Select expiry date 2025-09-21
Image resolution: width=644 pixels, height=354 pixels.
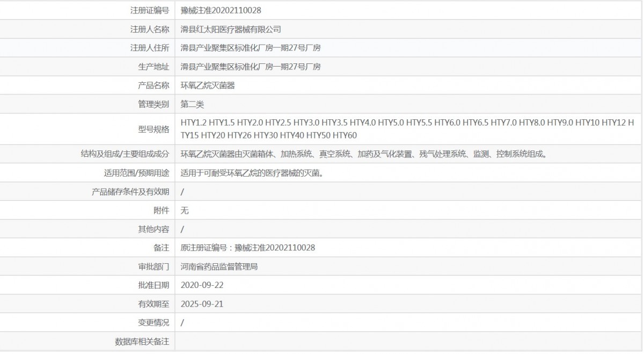pos(202,304)
